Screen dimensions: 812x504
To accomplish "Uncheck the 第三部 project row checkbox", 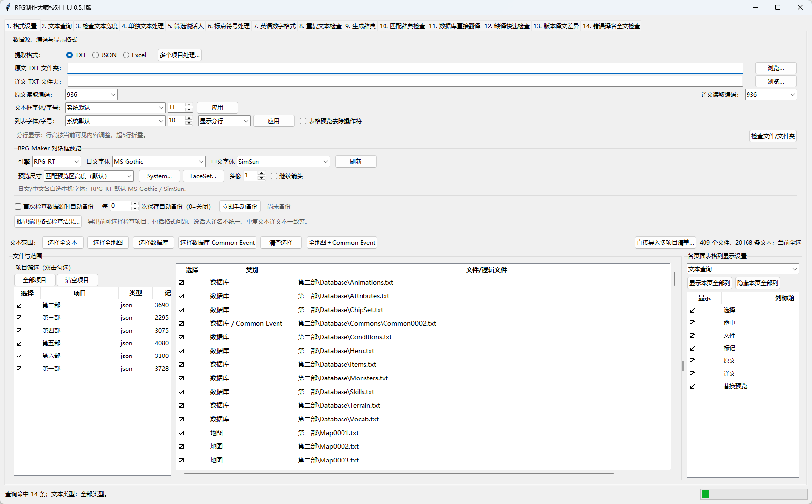I will (19, 318).
